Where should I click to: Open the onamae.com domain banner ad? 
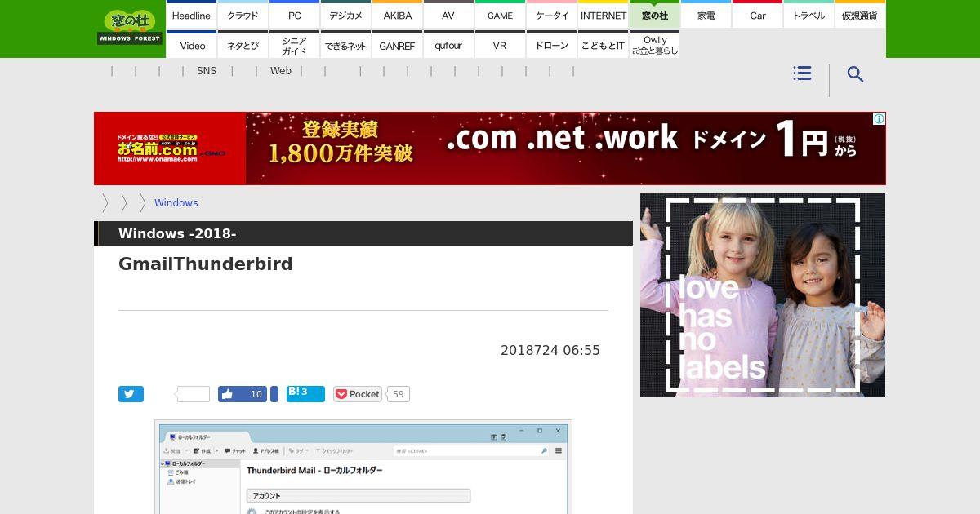click(x=490, y=148)
